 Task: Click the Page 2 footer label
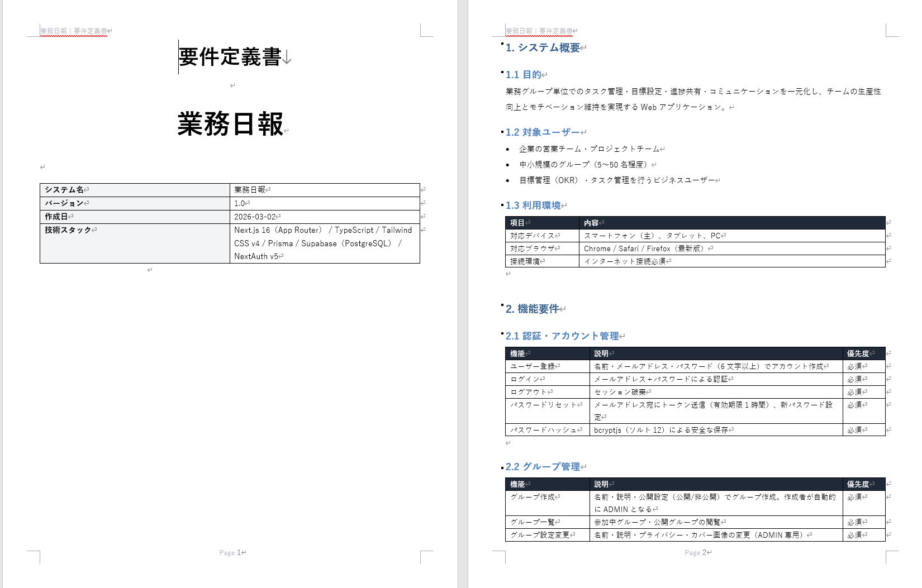click(x=696, y=552)
